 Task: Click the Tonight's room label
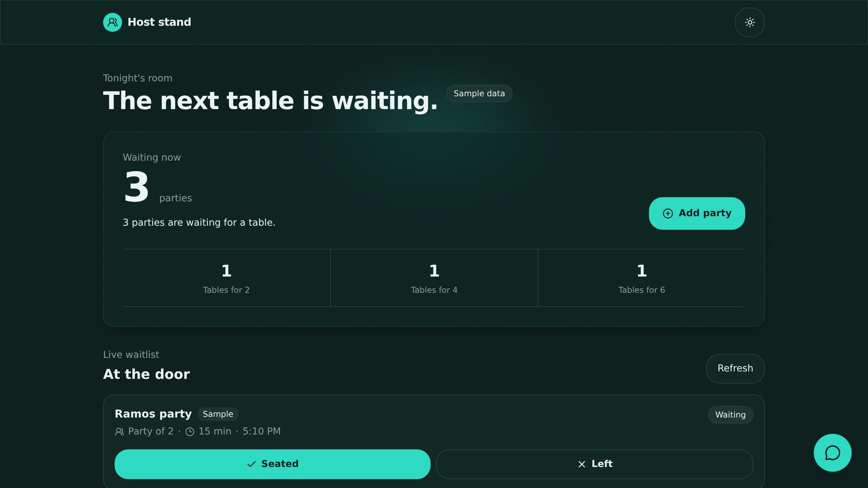click(x=138, y=78)
